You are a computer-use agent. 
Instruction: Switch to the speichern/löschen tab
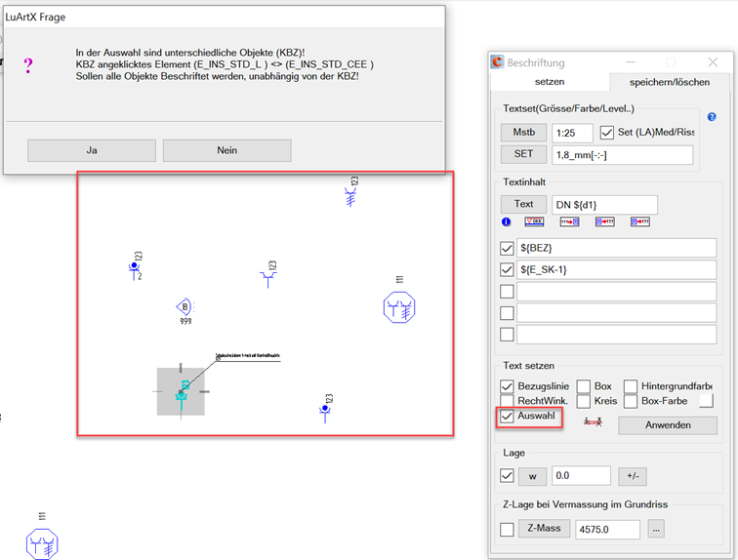pyautogui.click(x=670, y=82)
